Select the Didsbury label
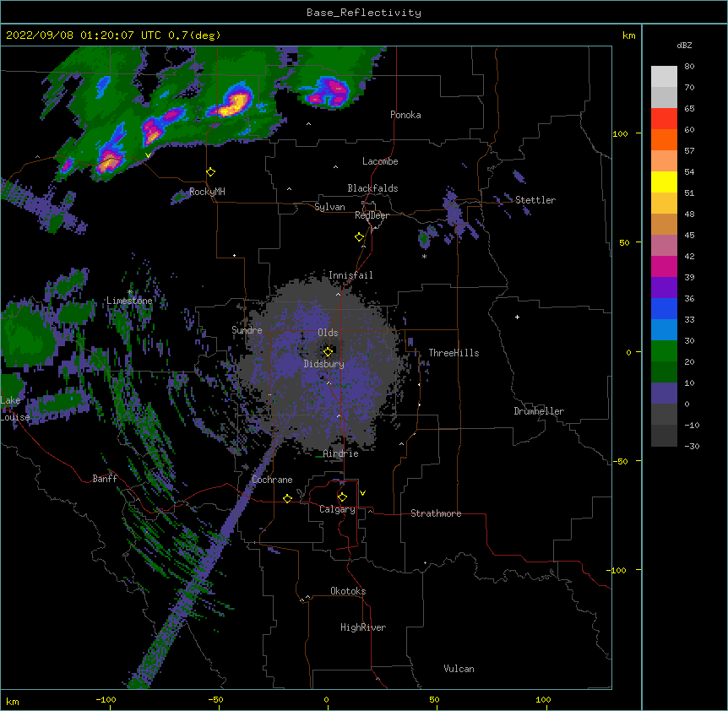 [324, 364]
